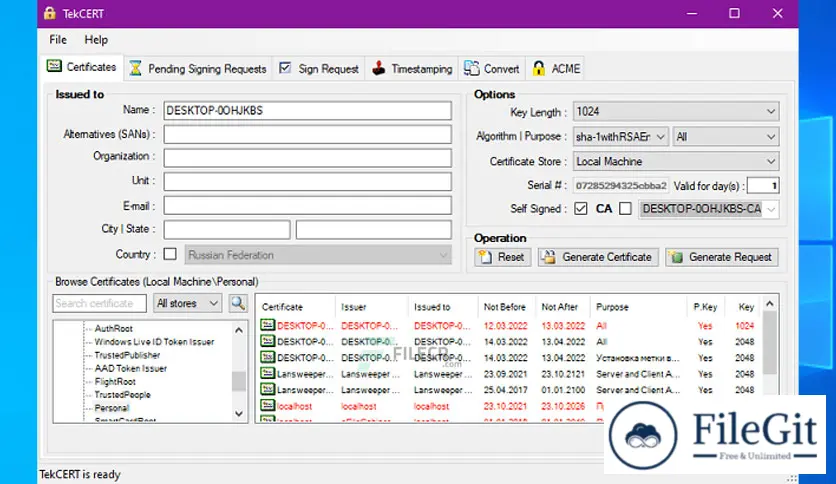The image size is (836, 484).
Task: Click certificate icon of 23.09.2021 Lansweeper row
Action: (268, 373)
